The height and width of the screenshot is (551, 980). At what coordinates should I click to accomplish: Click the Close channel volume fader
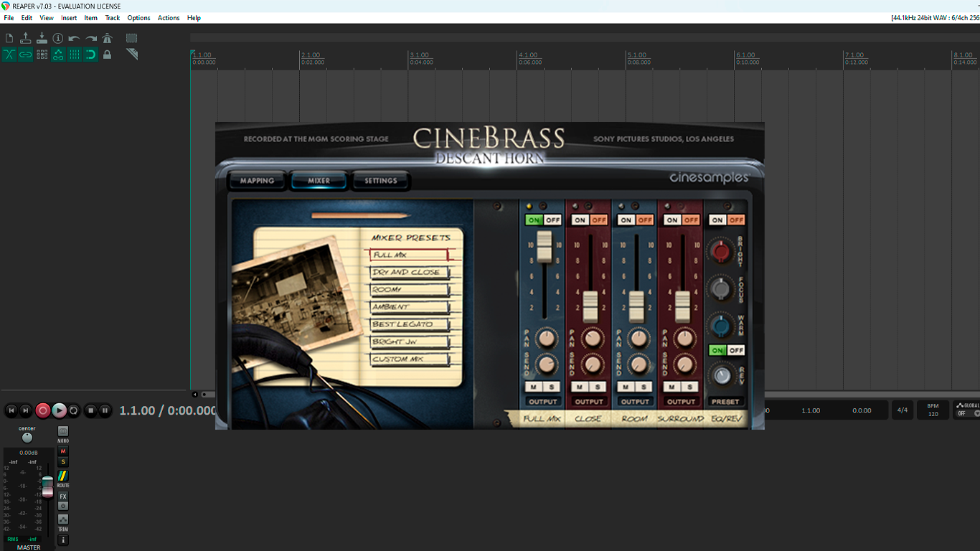(x=590, y=307)
